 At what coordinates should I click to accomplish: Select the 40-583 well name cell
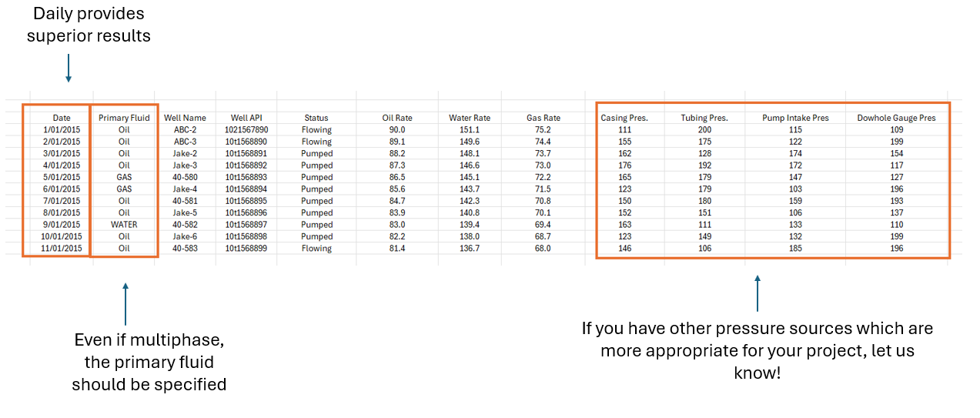(x=185, y=249)
